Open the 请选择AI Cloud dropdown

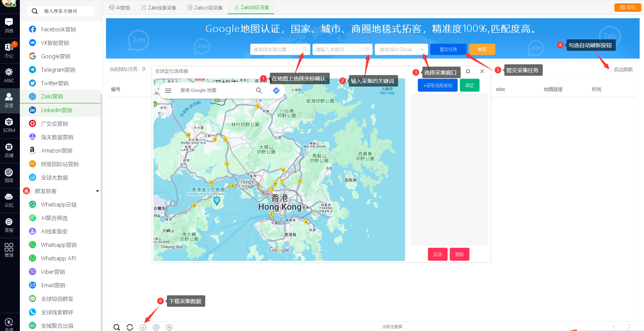(401, 49)
